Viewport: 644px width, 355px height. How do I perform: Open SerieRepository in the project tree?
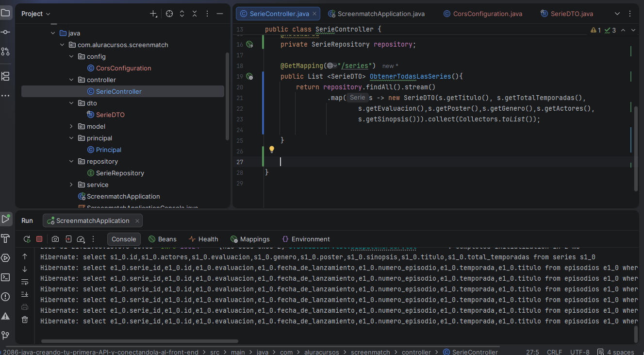[x=120, y=173]
